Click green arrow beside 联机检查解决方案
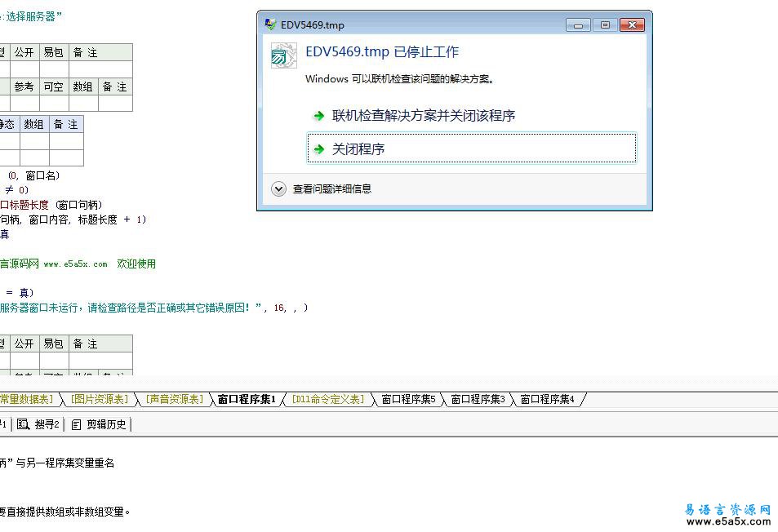This screenshot has height=532, width=778. [318, 116]
